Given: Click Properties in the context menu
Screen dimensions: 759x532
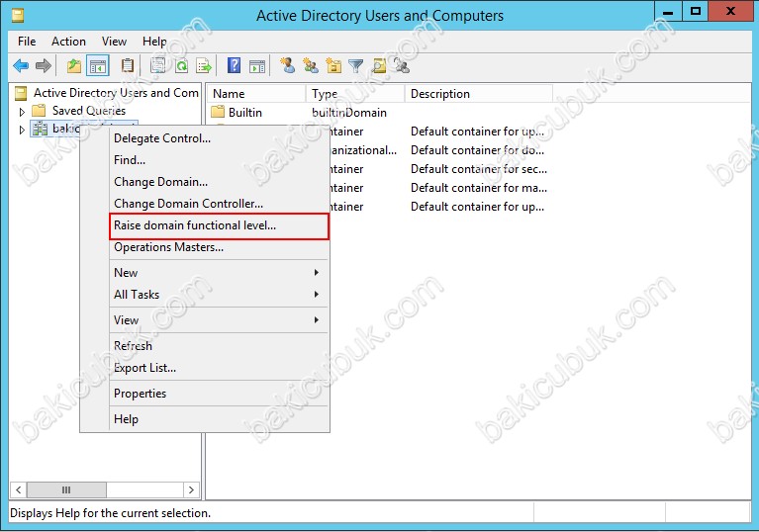Looking at the screenshot, I should pos(140,394).
